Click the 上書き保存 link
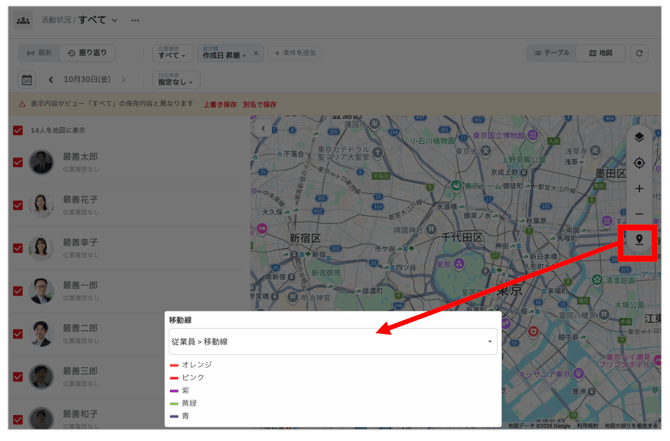Image resolution: width=670 pixels, height=441 pixels. [220, 104]
